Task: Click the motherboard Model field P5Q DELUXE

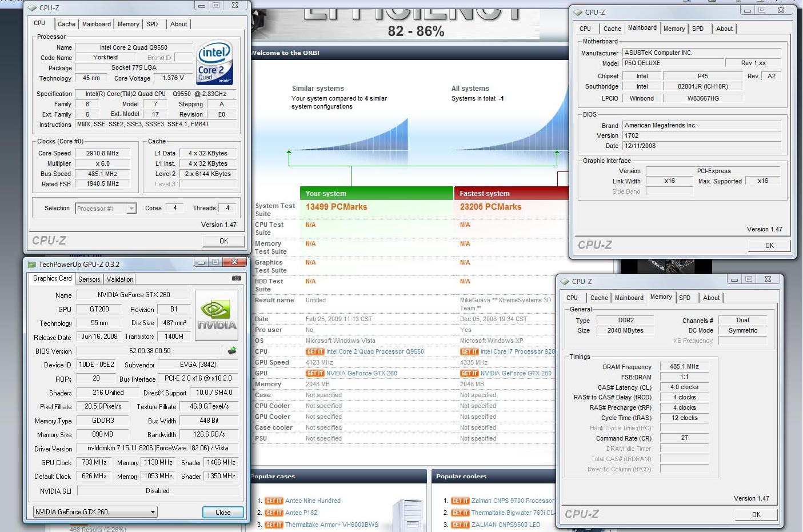Action: [673, 63]
